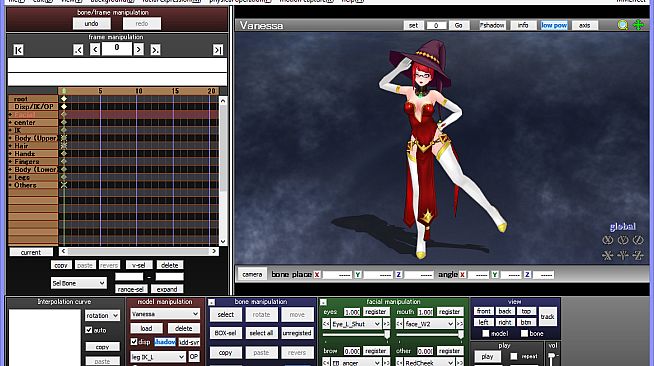The image size is (654, 366).
Task: Click the Y-axis rotation gizmo icon
Action: click(623, 240)
